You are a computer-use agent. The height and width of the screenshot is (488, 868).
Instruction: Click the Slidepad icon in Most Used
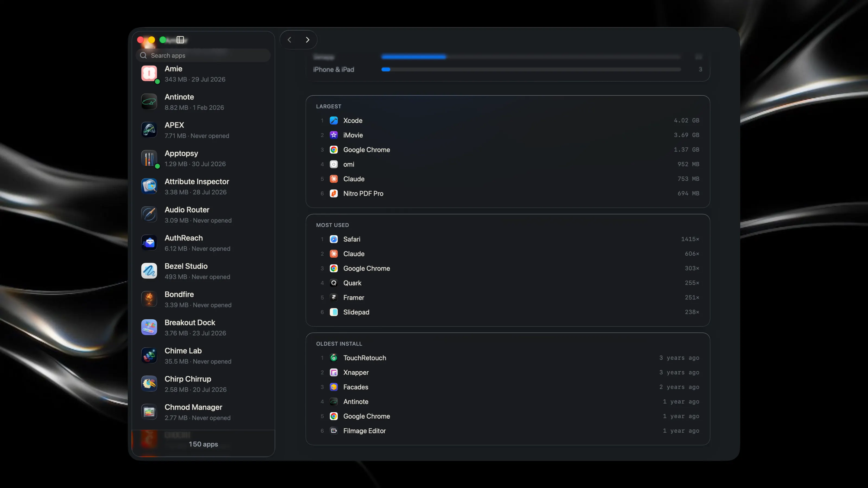coord(334,312)
